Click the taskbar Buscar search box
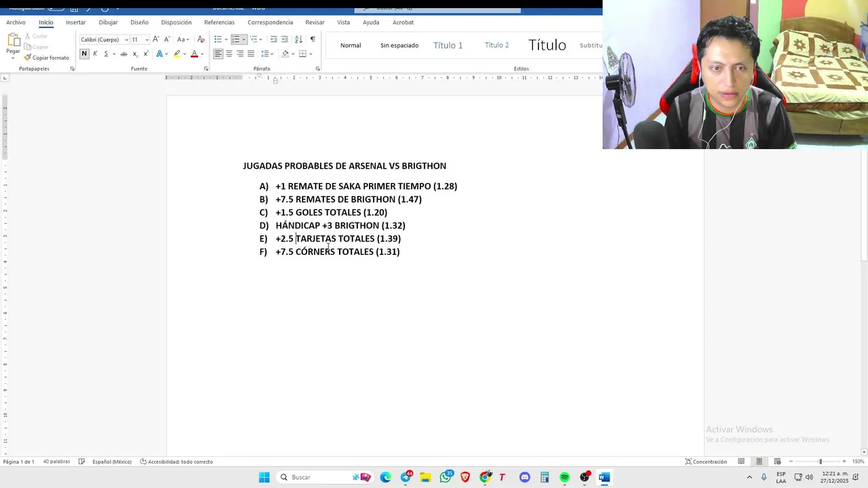Viewport: 868px width, 488px height. [x=325, y=477]
